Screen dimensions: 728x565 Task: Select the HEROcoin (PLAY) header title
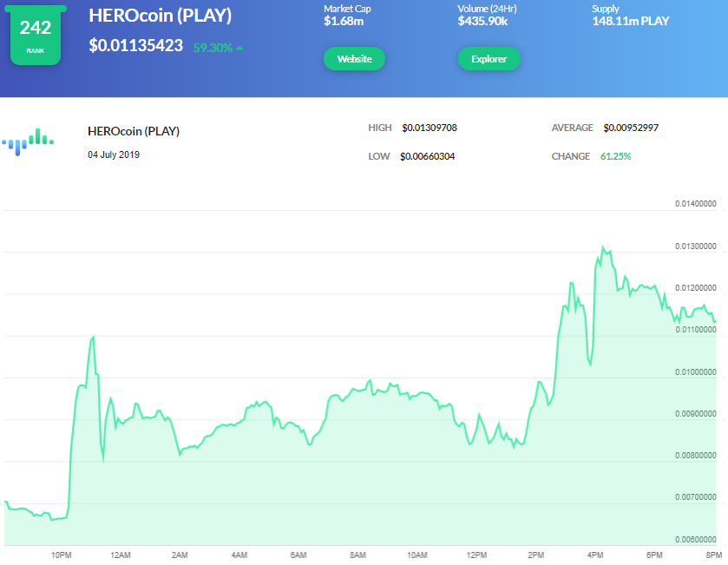pos(161,16)
